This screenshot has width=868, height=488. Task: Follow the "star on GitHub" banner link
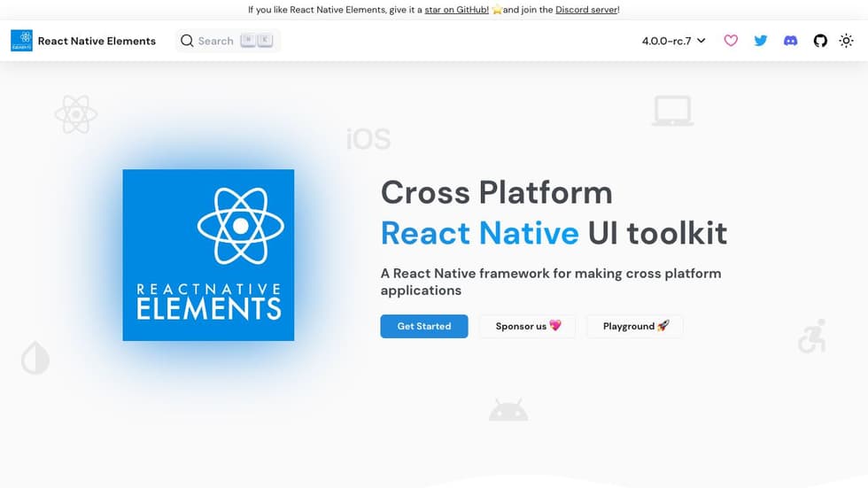click(456, 10)
